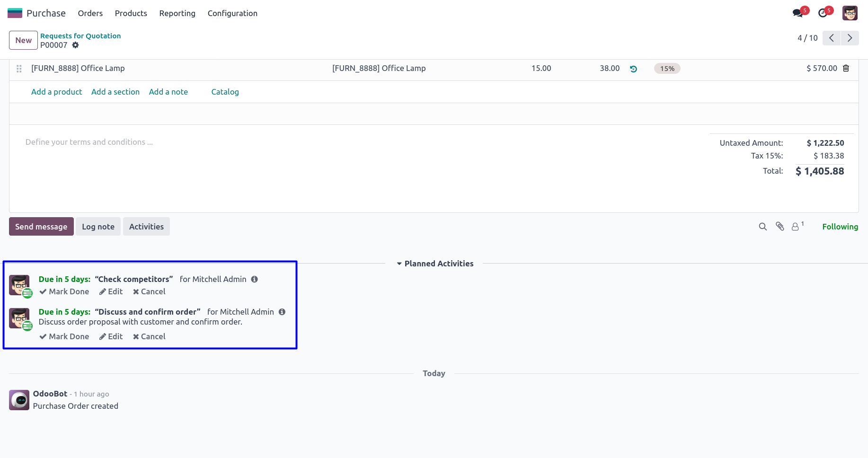Click the gear icon beside P00007

tap(75, 45)
